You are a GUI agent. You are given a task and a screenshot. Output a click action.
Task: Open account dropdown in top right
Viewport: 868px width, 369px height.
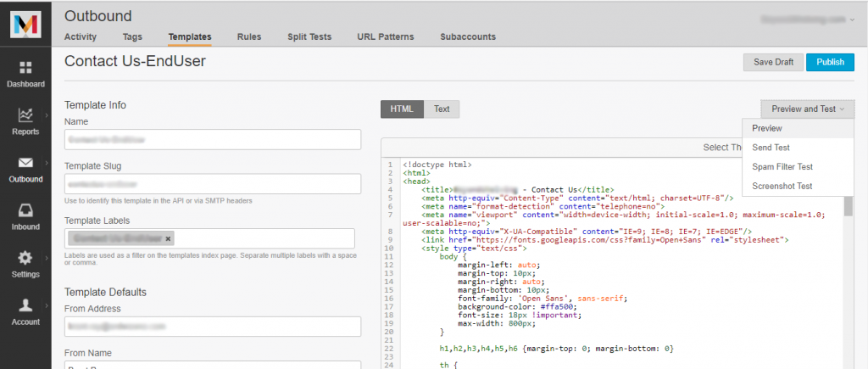pyautogui.click(x=806, y=19)
